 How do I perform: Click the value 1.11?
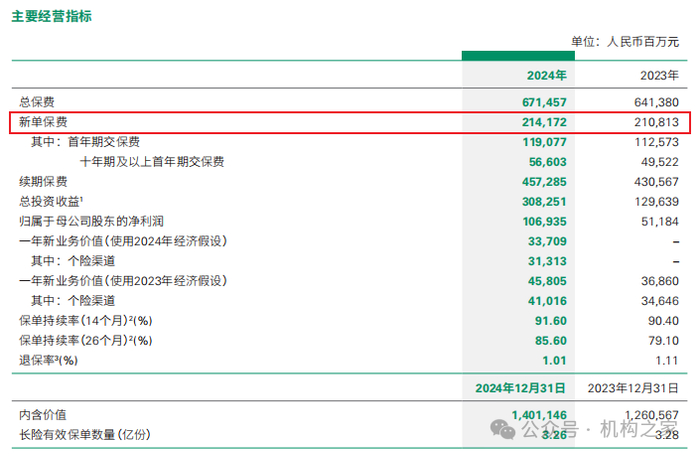667,361
